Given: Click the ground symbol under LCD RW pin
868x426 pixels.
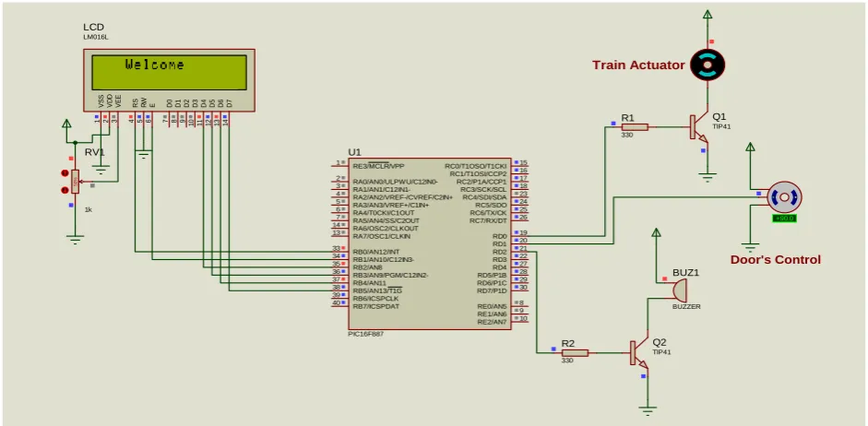Looking at the screenshot, I should 143,156.
